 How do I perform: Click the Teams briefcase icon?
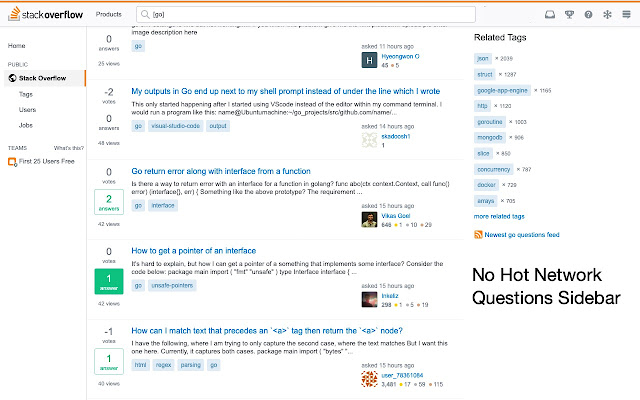coord(12,162)
